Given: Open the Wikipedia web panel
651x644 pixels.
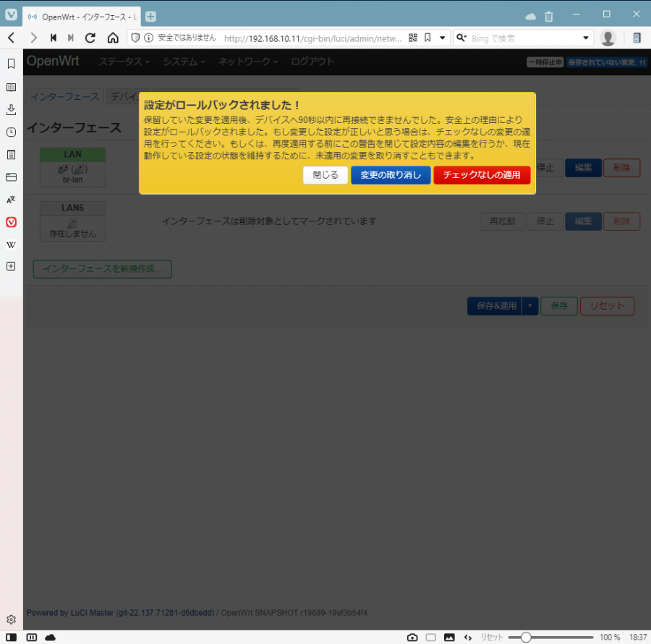Looking at the screenshot, I should point(11,245).
